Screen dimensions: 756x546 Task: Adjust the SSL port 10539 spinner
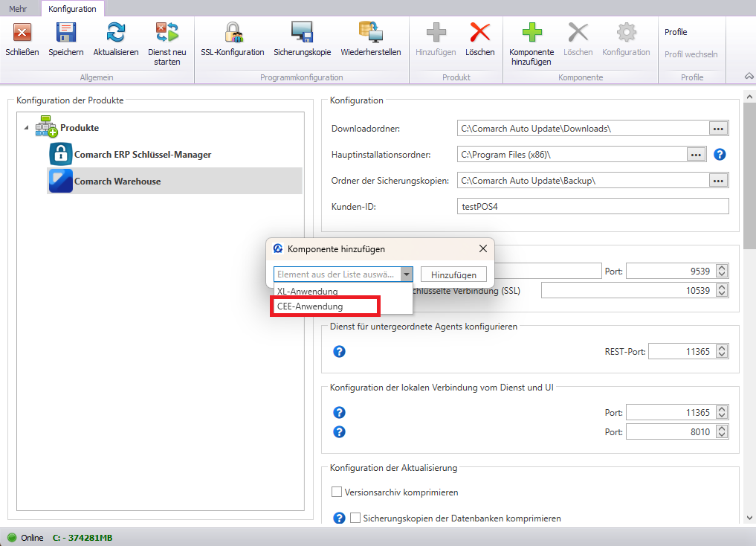[x=722, y=290]
